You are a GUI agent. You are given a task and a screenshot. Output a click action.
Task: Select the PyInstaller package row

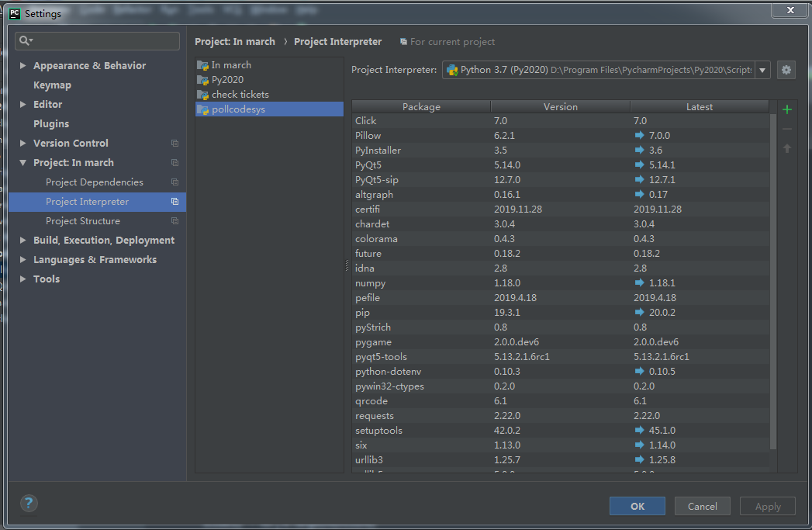(x=561, y=151)
